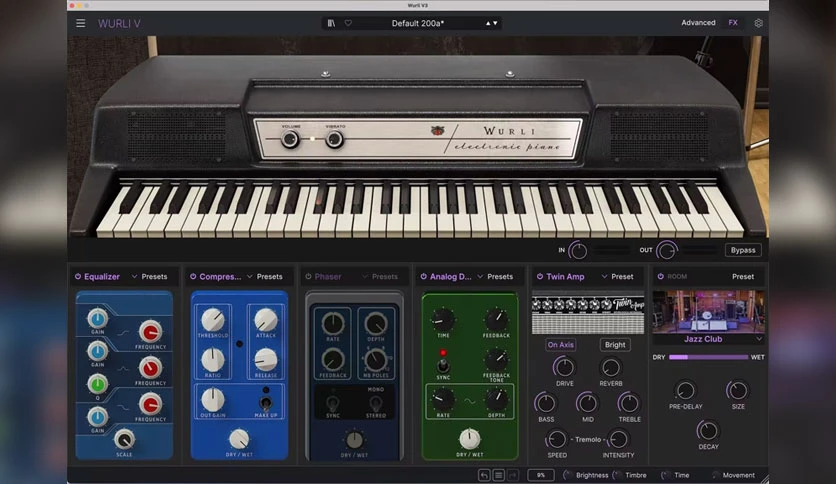The height and width of the screenshot is (484, 836).
Task: Open the preset library browser icon
Action: [331, 23]
